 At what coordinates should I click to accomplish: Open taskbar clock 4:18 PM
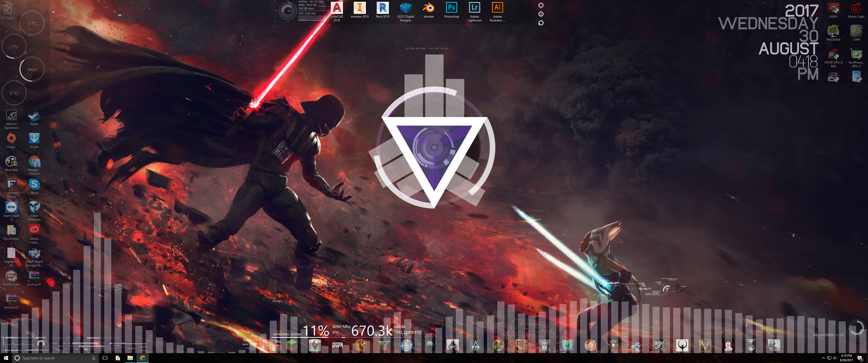pyautogui.click(x=847, y=358)
